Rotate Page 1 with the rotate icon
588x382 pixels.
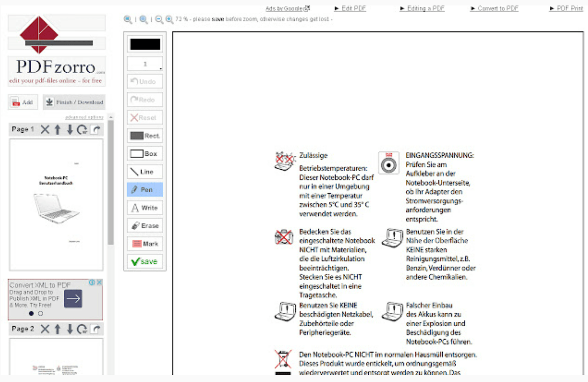pyautogui.click(x=82, y=129)
